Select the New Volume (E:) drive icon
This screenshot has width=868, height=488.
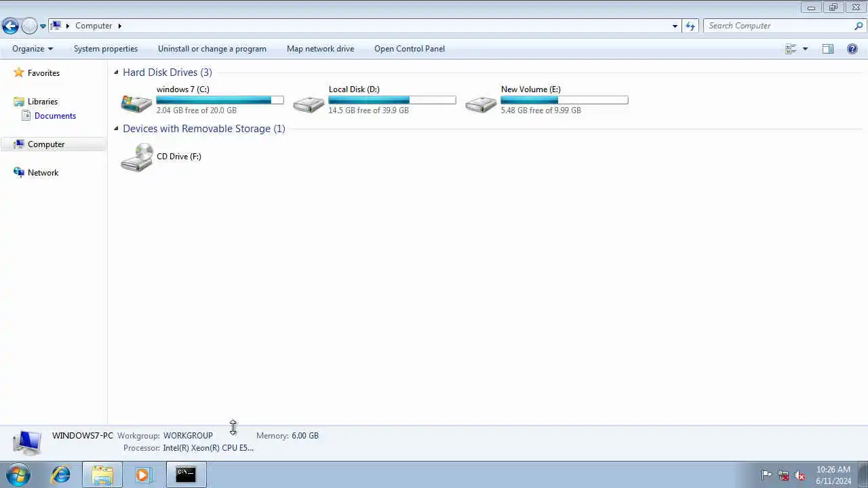[x=481, y=104]
